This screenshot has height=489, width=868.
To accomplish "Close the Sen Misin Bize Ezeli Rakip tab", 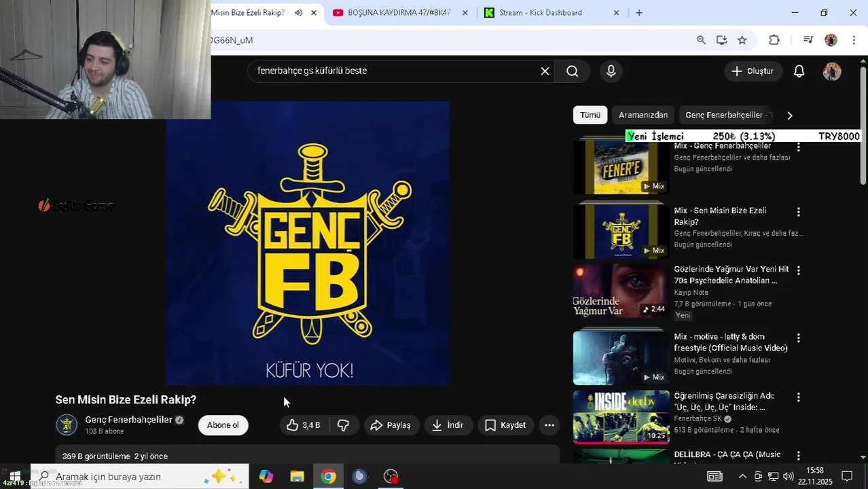I will pos(314,13).
